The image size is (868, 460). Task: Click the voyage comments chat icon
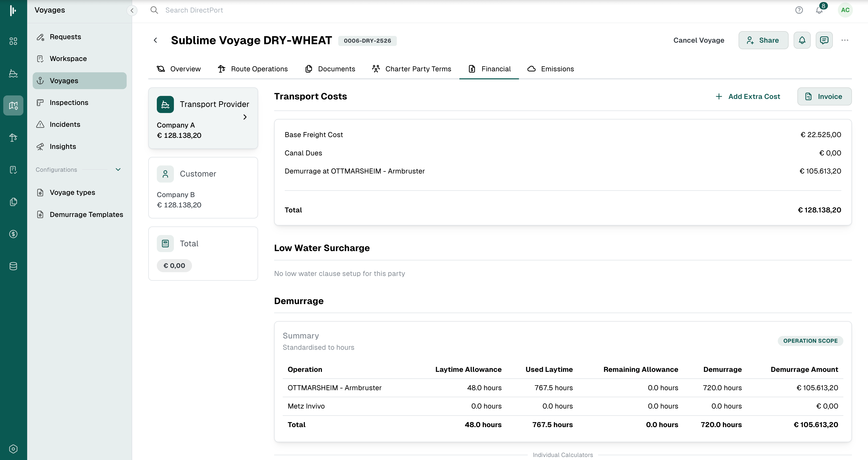[824, 40]
